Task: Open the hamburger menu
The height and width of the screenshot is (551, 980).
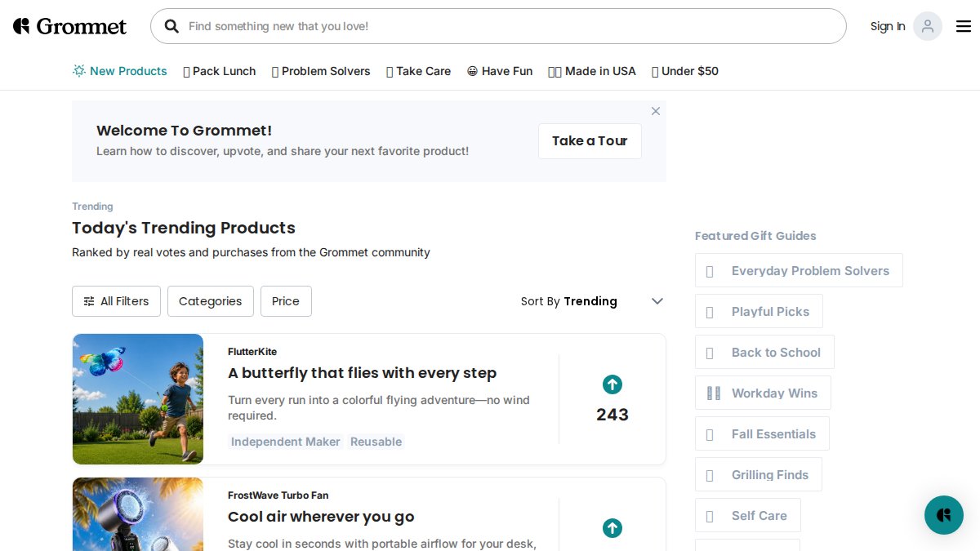Action: 964,26
